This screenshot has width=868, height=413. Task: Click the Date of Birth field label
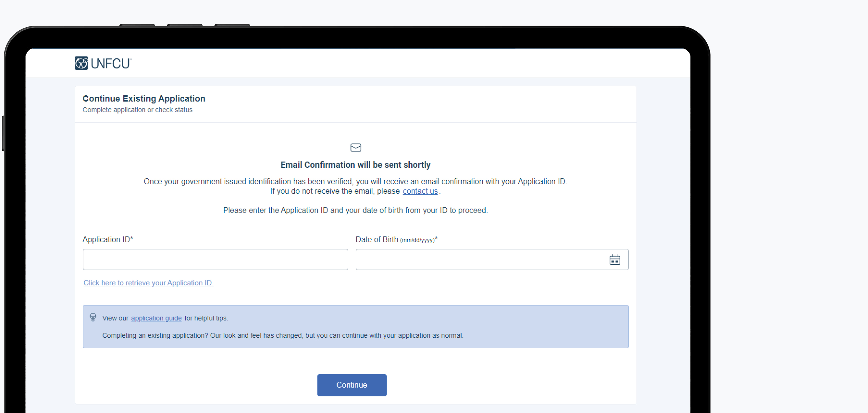(396, 239)
